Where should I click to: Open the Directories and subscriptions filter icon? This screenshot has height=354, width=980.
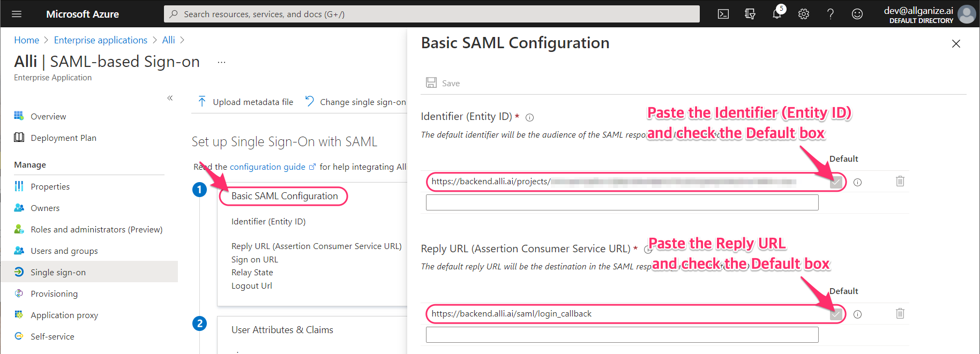(x=750, y=14)
